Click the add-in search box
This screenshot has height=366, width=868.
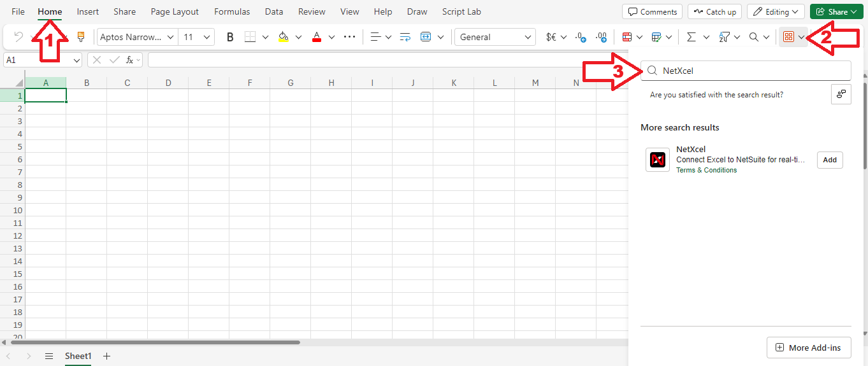coord(746,71)
